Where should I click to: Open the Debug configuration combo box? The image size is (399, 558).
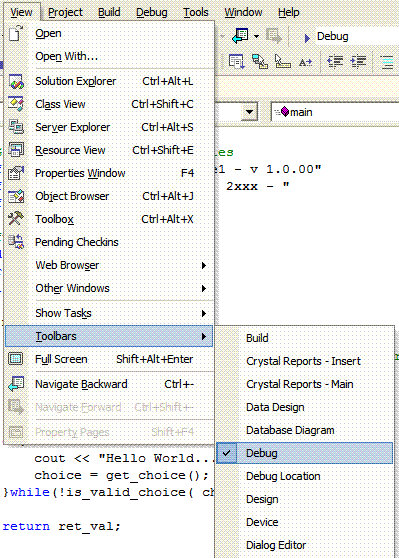[x=357, y=36]
